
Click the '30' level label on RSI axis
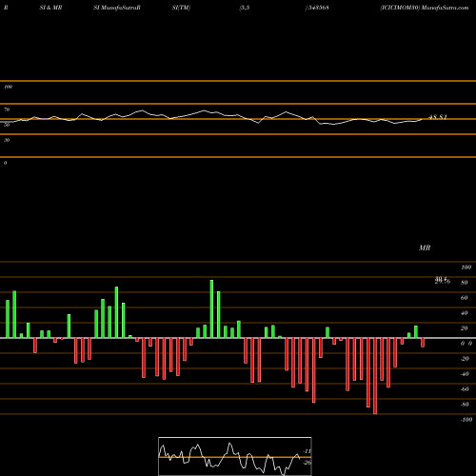click(7, 140)
